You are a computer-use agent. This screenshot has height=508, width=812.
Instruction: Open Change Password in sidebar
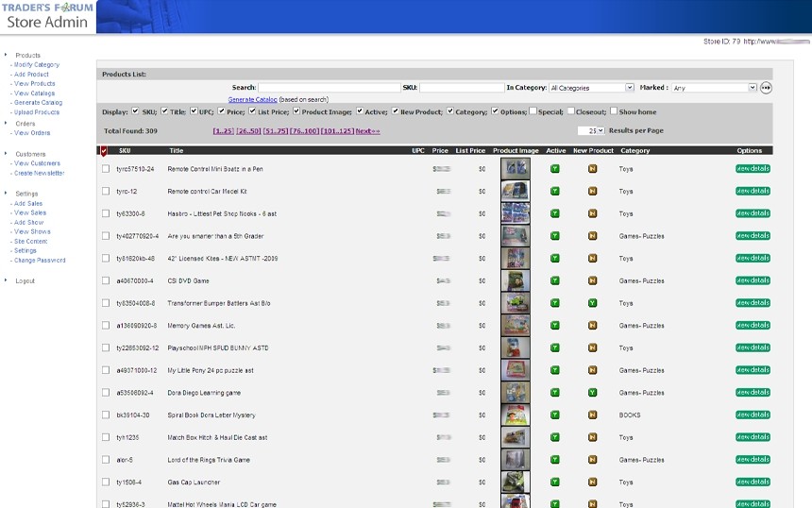click(x=40, y=261)
